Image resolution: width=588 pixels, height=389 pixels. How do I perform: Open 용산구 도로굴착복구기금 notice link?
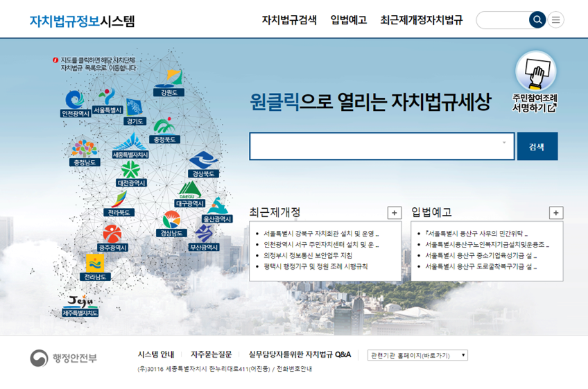pyautogui.click(x=481, y=266)
